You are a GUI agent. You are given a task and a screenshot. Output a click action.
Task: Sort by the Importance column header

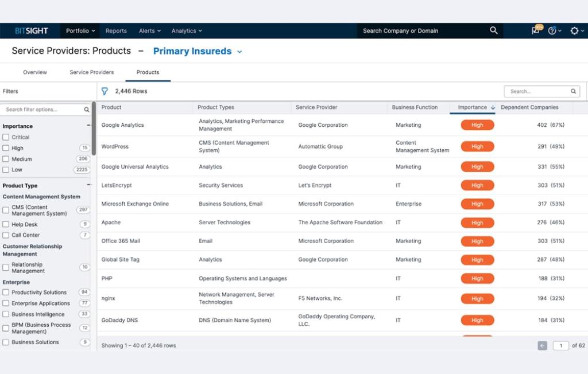472,107
